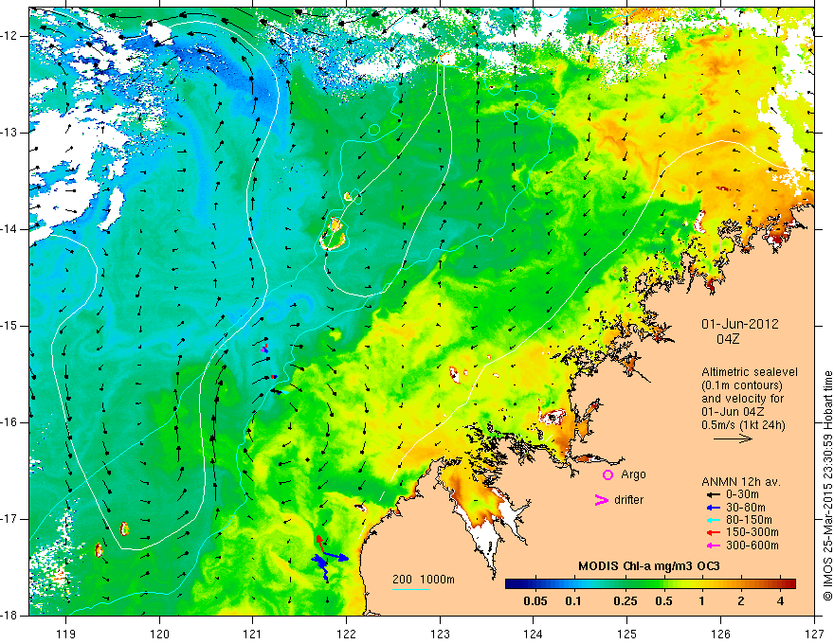The image size is (834, 644).
Task: Click the 0.5m/s velocity scale arrow
Action: (x=733, y=438)
